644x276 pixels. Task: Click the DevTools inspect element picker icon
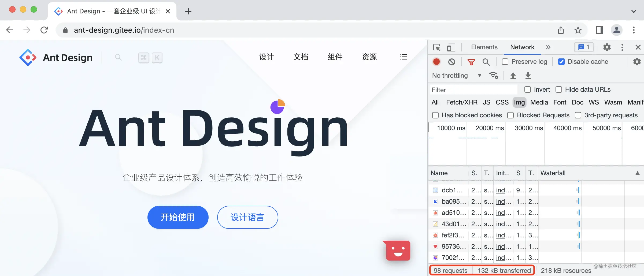[x=437, y=47]
